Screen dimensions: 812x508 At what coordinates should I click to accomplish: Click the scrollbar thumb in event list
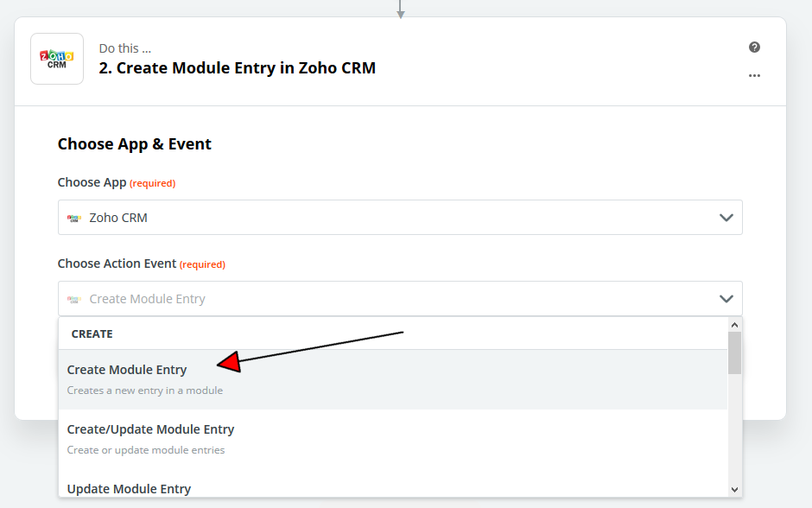735,352
